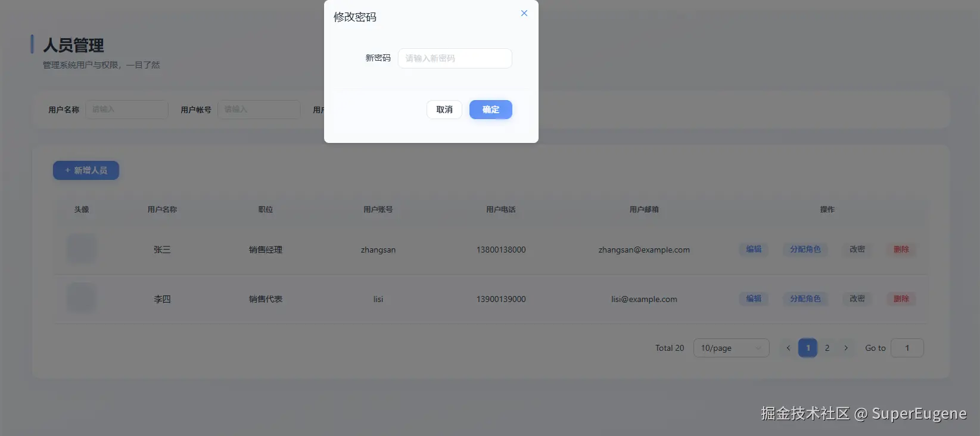Click the 人员管理 page heading
The height and width of the screenshot is (436, 980).
73,45
